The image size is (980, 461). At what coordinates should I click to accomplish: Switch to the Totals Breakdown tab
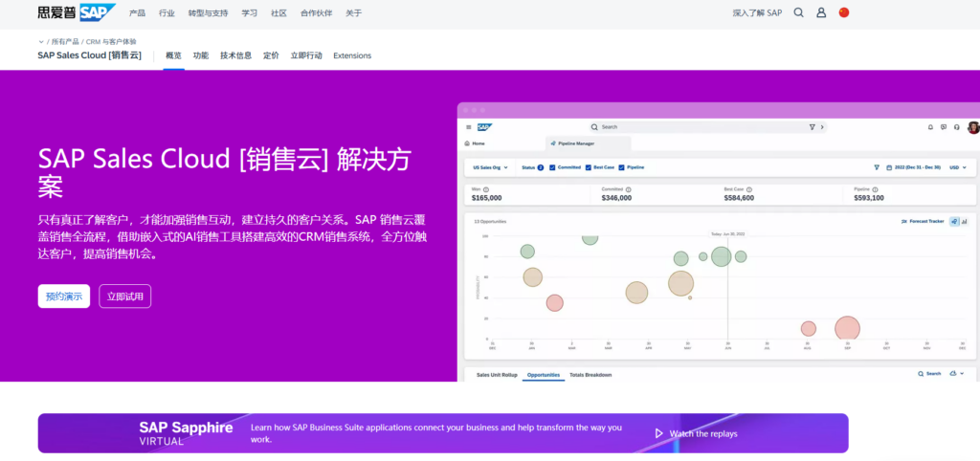(590, 375)
